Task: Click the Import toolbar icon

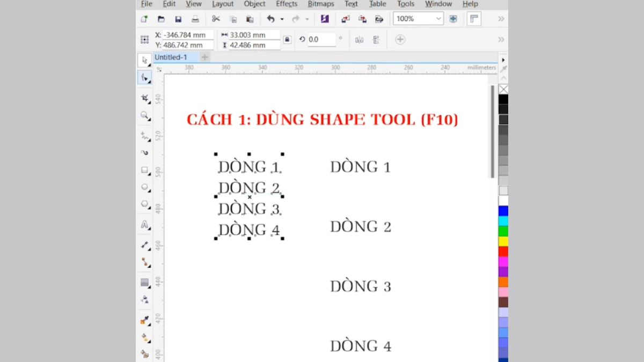Action: [346, 19]
